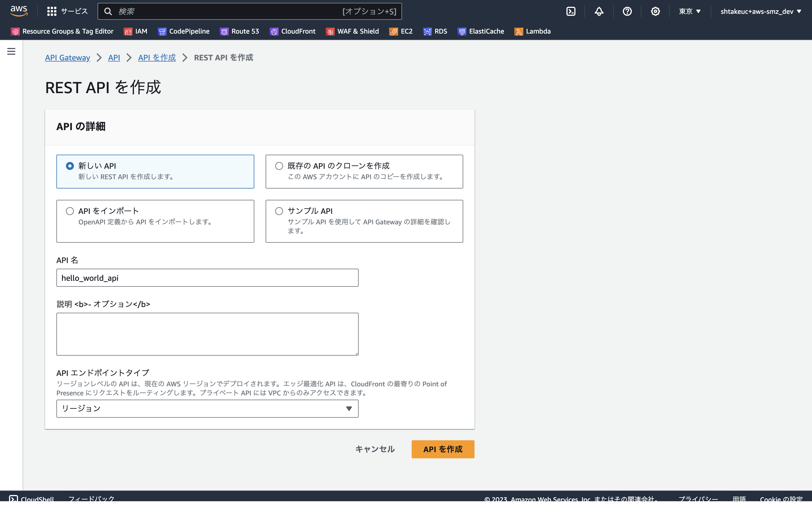Select 既存の API のクローンを作成 radio option
This screenshot has width=812, height=508.
(279, 166)
